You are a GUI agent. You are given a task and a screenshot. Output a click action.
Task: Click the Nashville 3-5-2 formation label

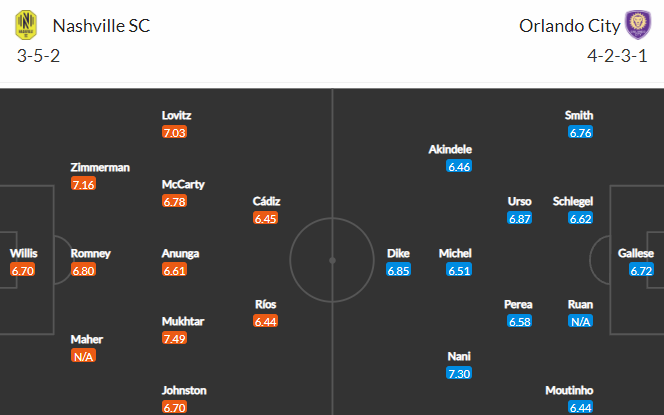[38, 56]
